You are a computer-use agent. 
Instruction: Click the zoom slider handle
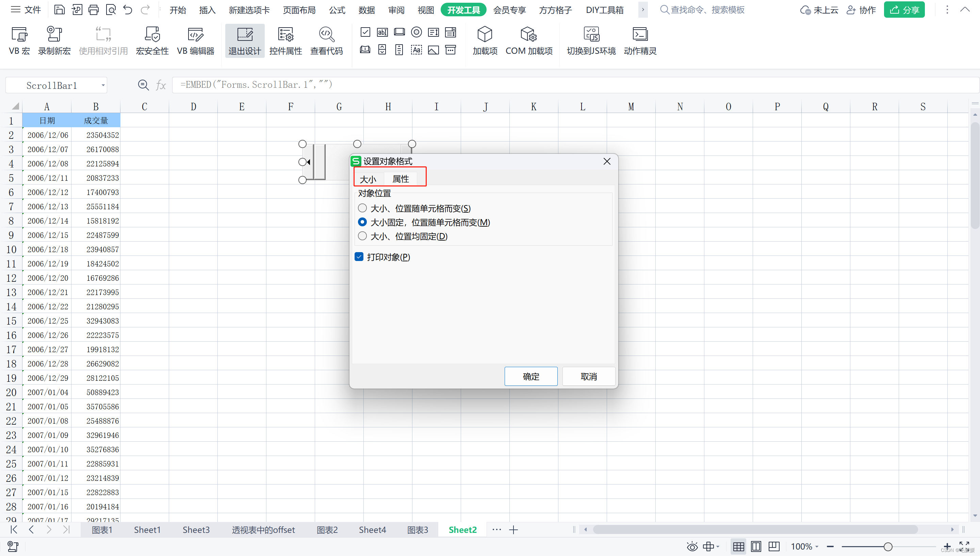point(888,547)
